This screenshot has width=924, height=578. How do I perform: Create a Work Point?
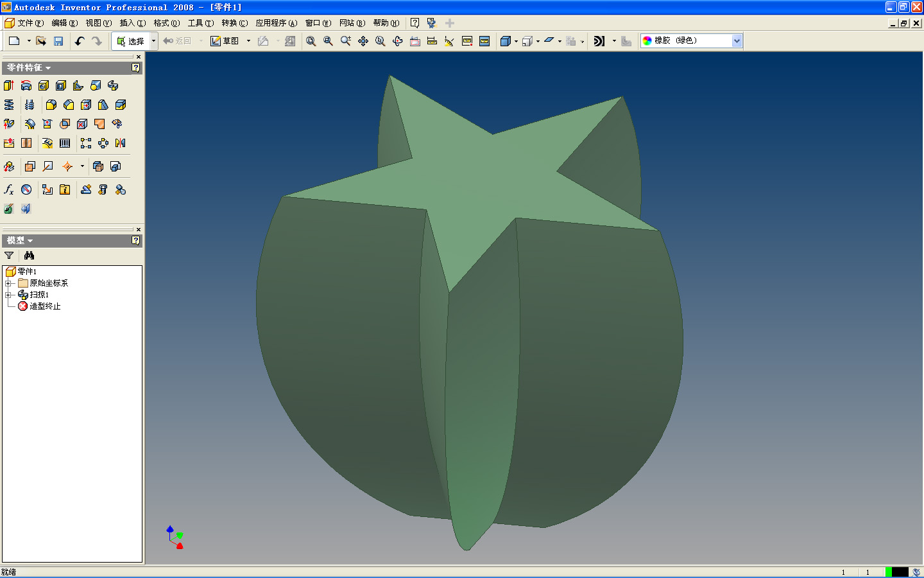(x=67, y=166)
